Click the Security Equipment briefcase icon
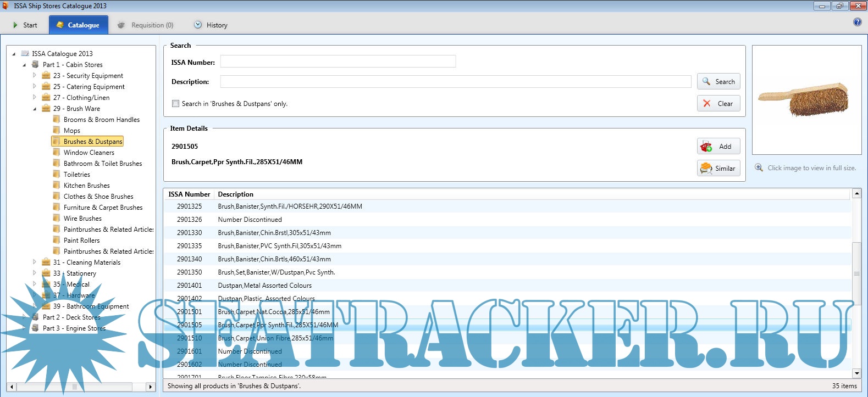868x397 pixels. point(46,75)
